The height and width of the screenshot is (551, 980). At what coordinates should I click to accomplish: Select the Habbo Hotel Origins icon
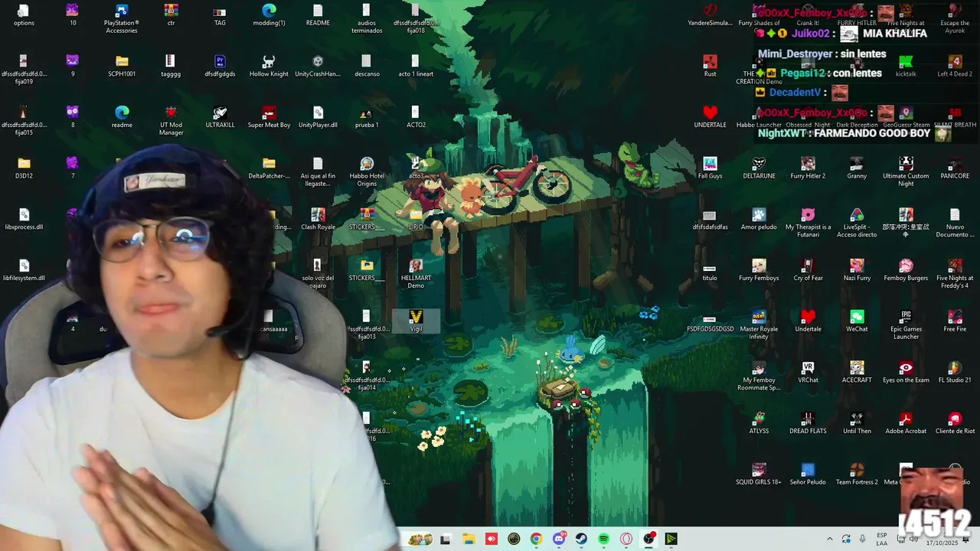(x=367, y=172)
